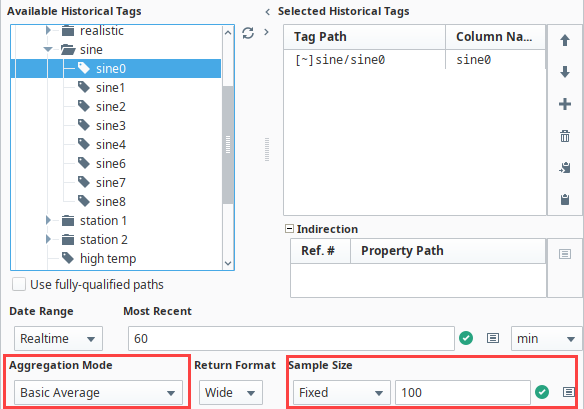Open binding icon next to Most Recent field

click(x=493, y=338)
